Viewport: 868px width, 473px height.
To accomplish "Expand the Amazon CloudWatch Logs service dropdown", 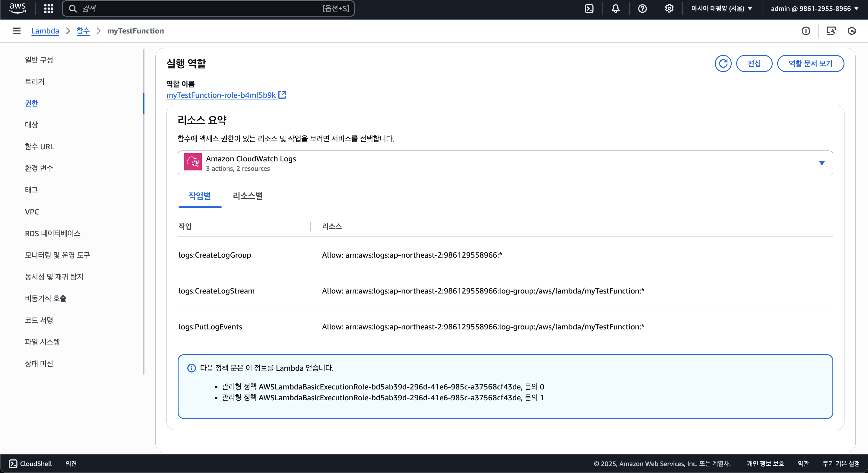I will pos(505,163).
